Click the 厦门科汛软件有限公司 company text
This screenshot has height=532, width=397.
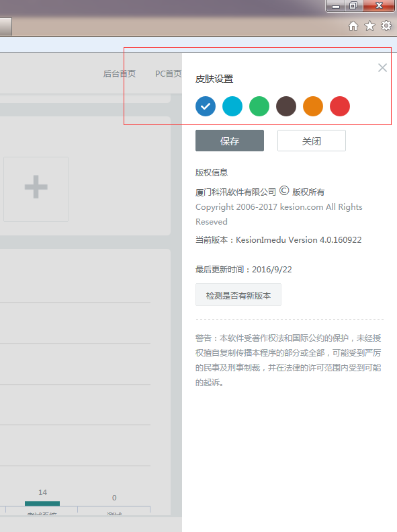point(236,192)
